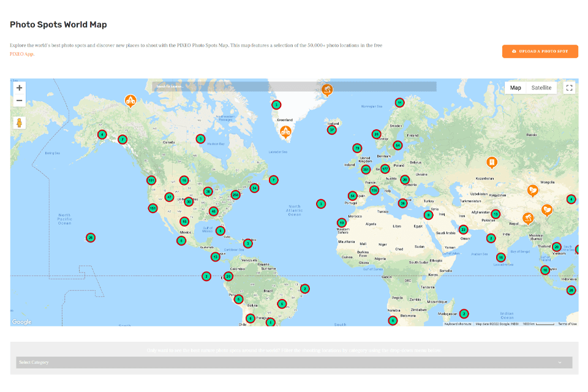Open the 26 cluster over Norway
The width and height of the screenshot is (588, 392).
tap(376, 134)
